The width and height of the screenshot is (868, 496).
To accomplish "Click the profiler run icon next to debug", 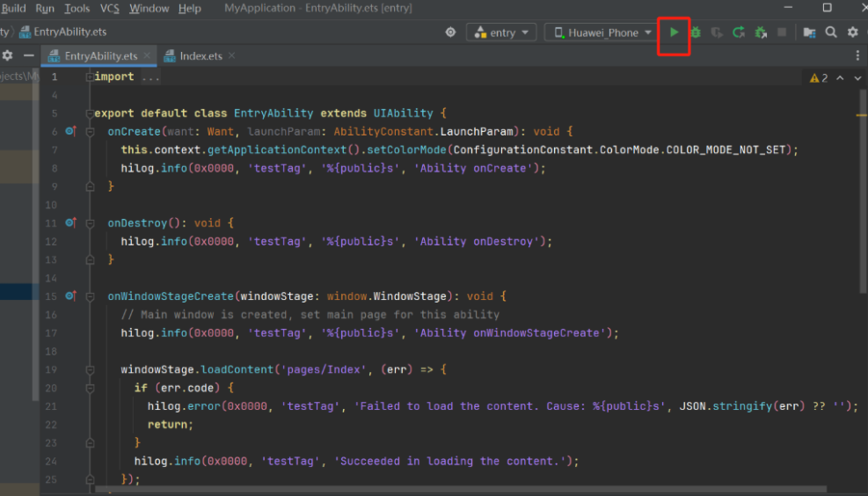I will [x=717, y=33].
